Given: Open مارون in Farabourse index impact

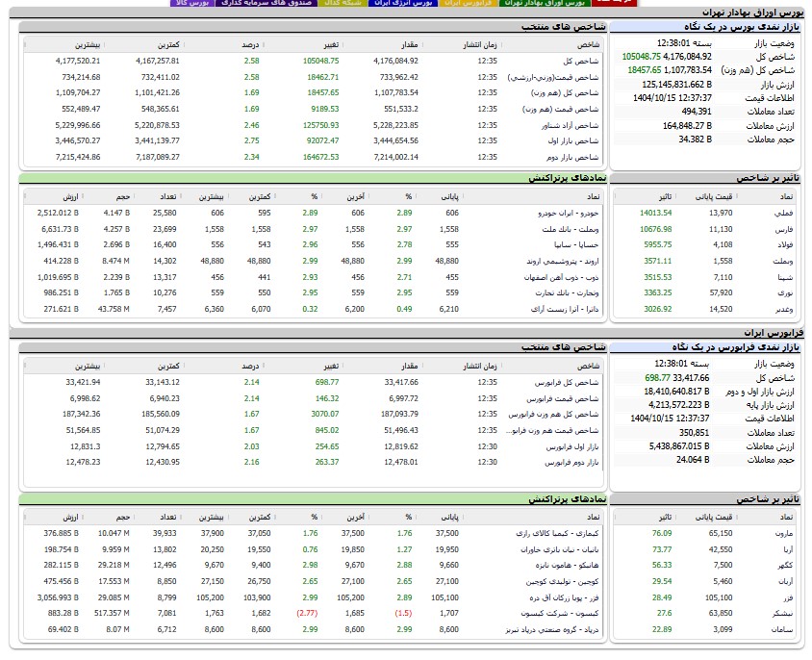Looking at the screenshot, I should point(785,533).
